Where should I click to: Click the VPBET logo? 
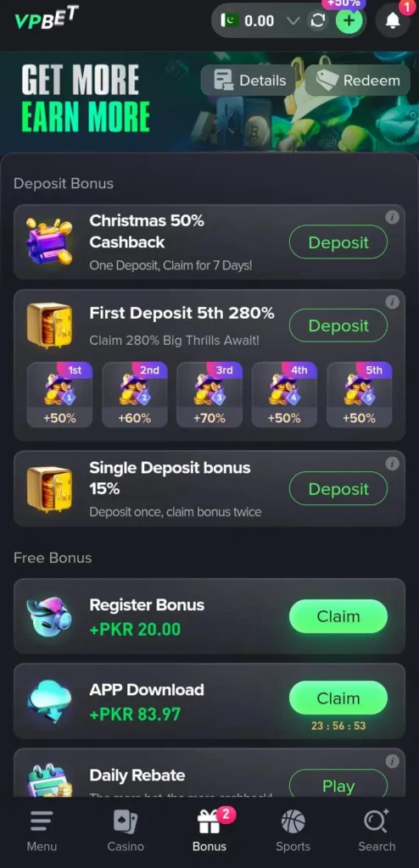point(47,18)
